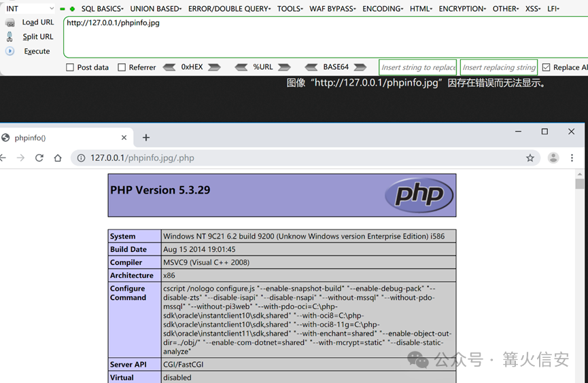Screen dimensions: 588x383
Task: Click the BASE64 encode label
Action: pyautogui.click(x=336, y=67)
